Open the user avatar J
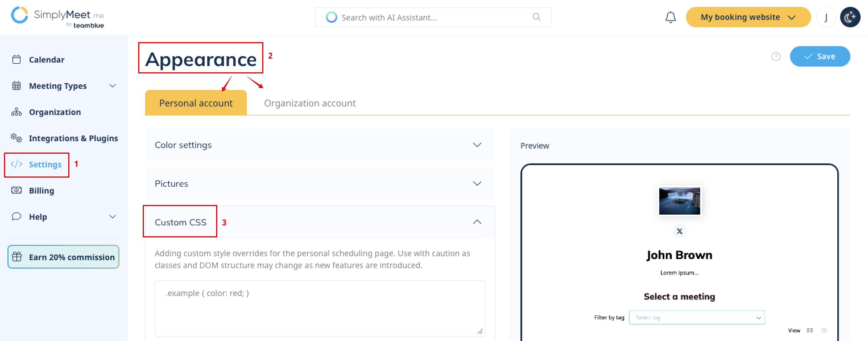The image size is (868, 341). point(826,17)
